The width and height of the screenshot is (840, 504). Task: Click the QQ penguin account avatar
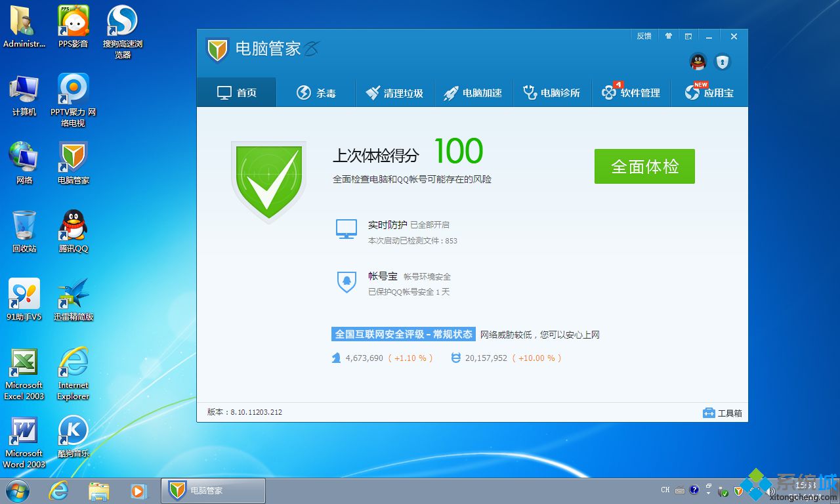click(x=698, y=62)
